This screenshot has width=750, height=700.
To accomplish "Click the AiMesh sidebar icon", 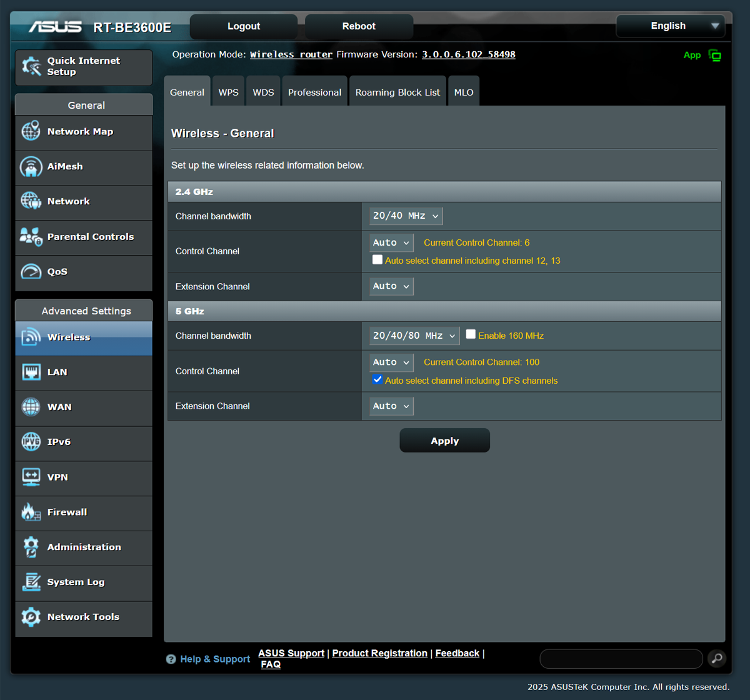I will [x=31, y=167].
